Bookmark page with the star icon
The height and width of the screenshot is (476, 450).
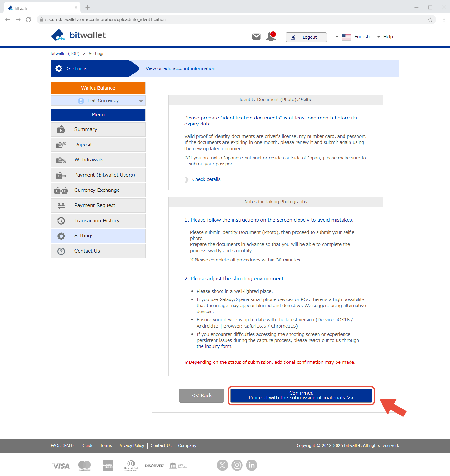coord(430,20)
